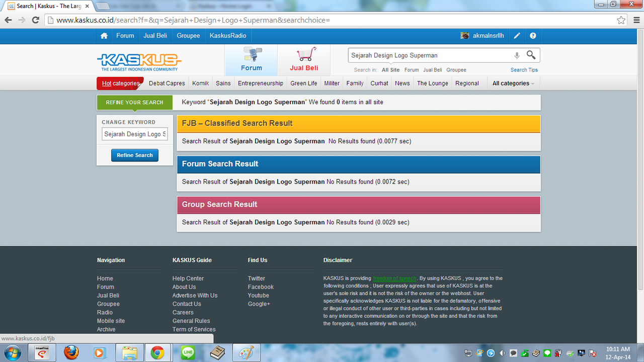
Task: Open Windows Explorer folder in taskbar
Action: click(x=129, y=353)
